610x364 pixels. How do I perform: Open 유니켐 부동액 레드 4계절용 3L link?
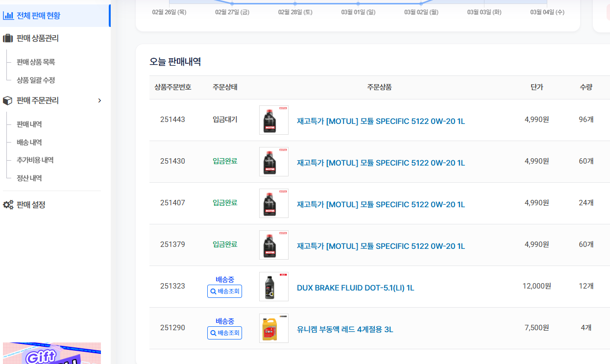pos(345,330)
